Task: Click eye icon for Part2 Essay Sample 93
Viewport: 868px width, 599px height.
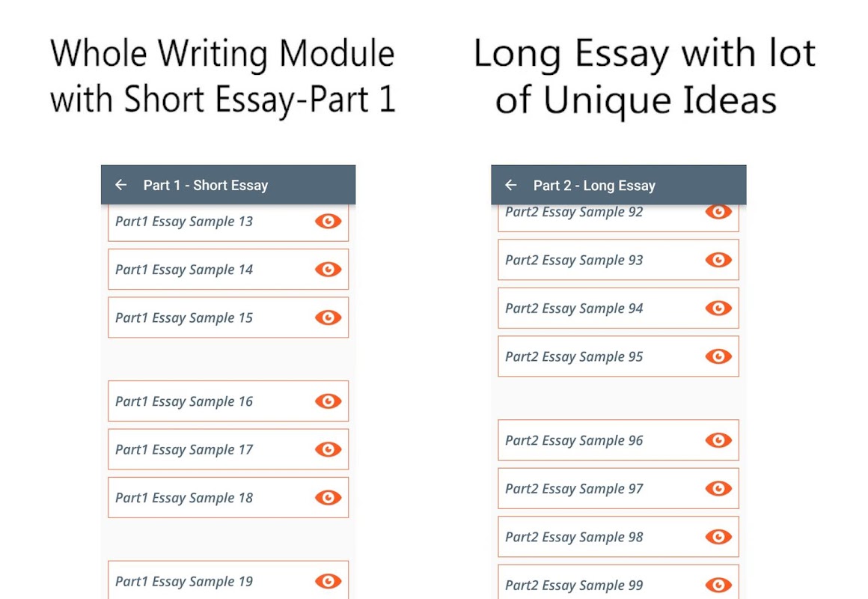Action: [718, 260]
